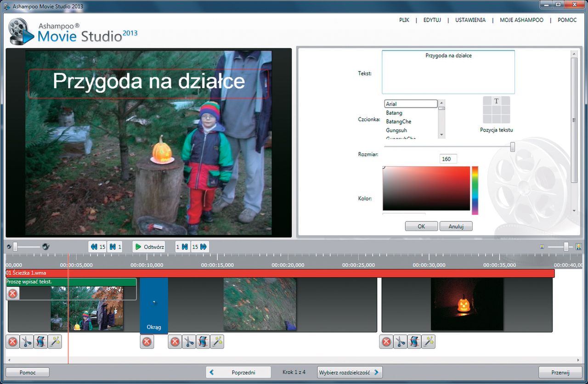Click into the Tekst input box
The height and width of the screenshot is (384, 588).
(448, 72)
